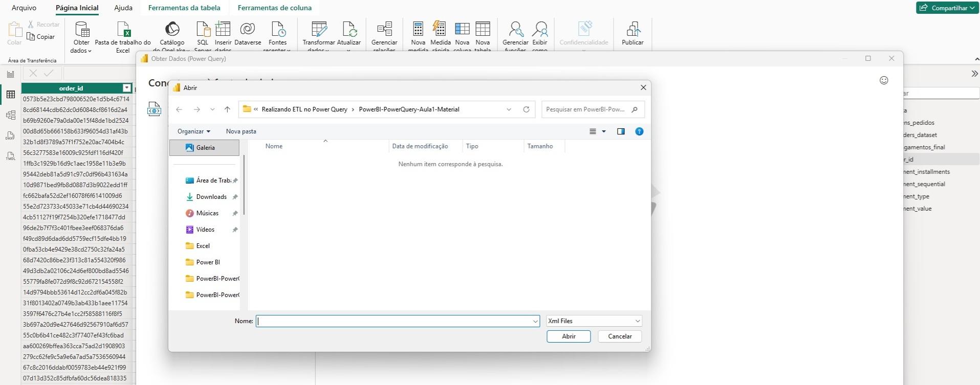Open the order_id column filter dropdown
Image resolution: width=980 pixels, height=385 pixels.
pyautogui.click(x=127, y=88)
